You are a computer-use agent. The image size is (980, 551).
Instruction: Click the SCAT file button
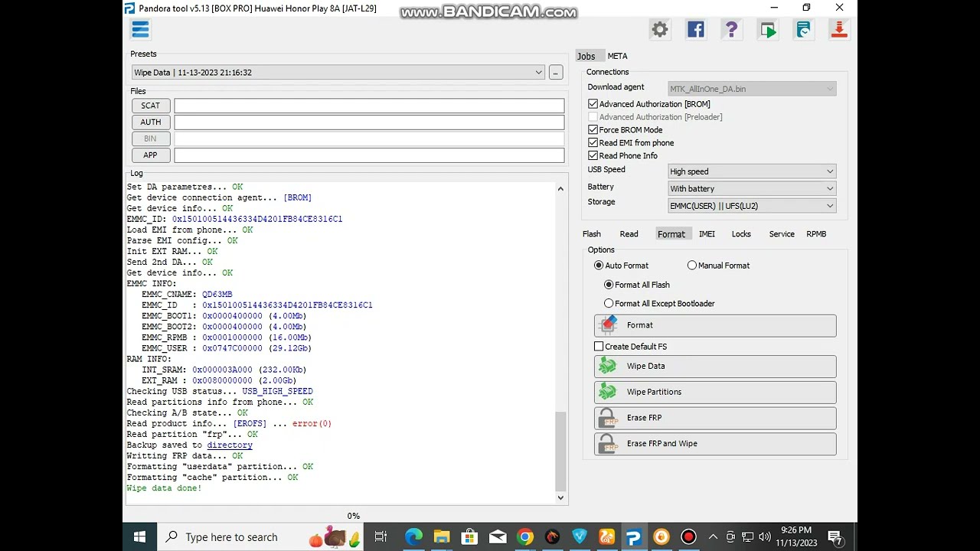(x=150, y=106)
